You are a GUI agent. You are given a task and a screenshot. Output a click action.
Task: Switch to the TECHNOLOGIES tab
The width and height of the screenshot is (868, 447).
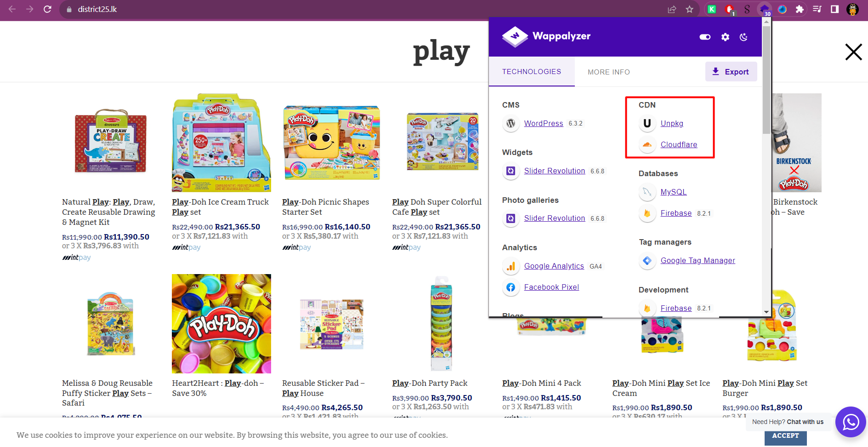(x=532, y=72)
